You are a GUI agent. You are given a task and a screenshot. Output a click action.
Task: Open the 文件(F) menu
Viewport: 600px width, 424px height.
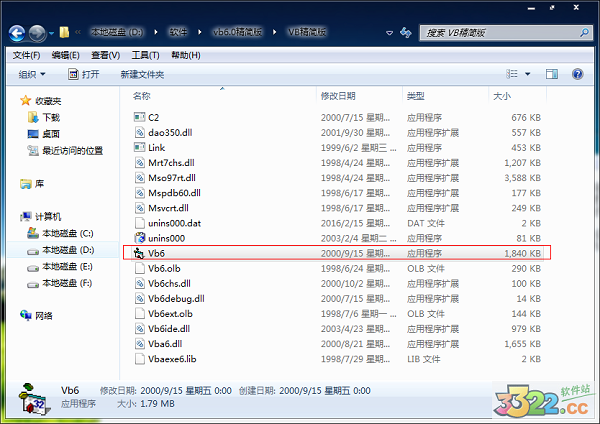26,55
